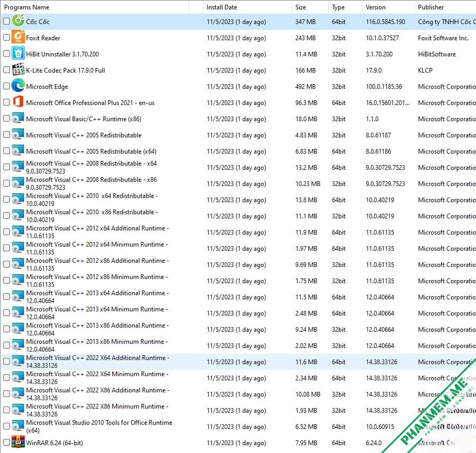This screenshot has height=453, width=476.
Task: Click the 10.08 MB size cell
Action: 308,394
